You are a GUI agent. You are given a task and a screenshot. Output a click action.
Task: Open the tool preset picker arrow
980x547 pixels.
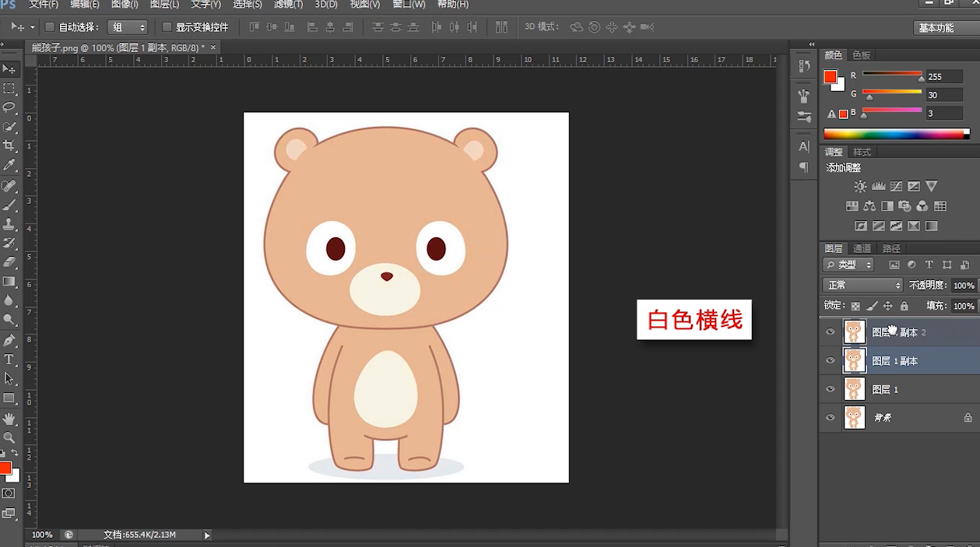coord(33,27)
